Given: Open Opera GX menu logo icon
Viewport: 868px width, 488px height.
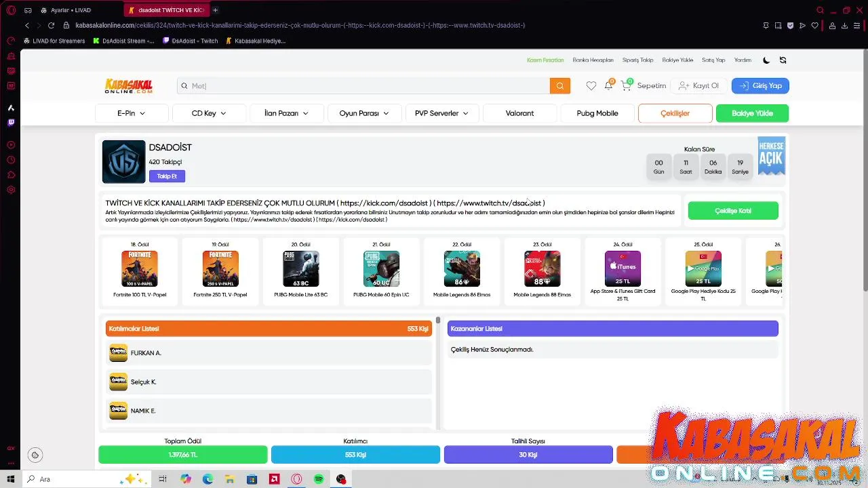Looking at the screenshot, I should [11, 10].
